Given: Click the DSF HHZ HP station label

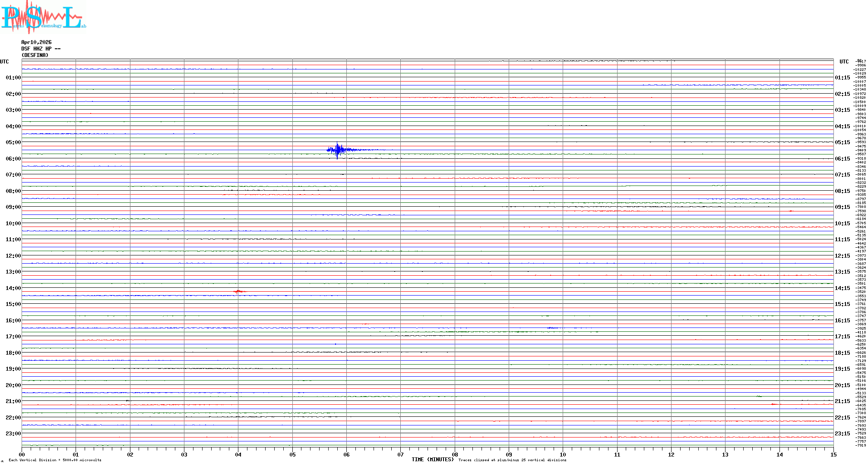Looking at the screenshot, I should (41, 49).
